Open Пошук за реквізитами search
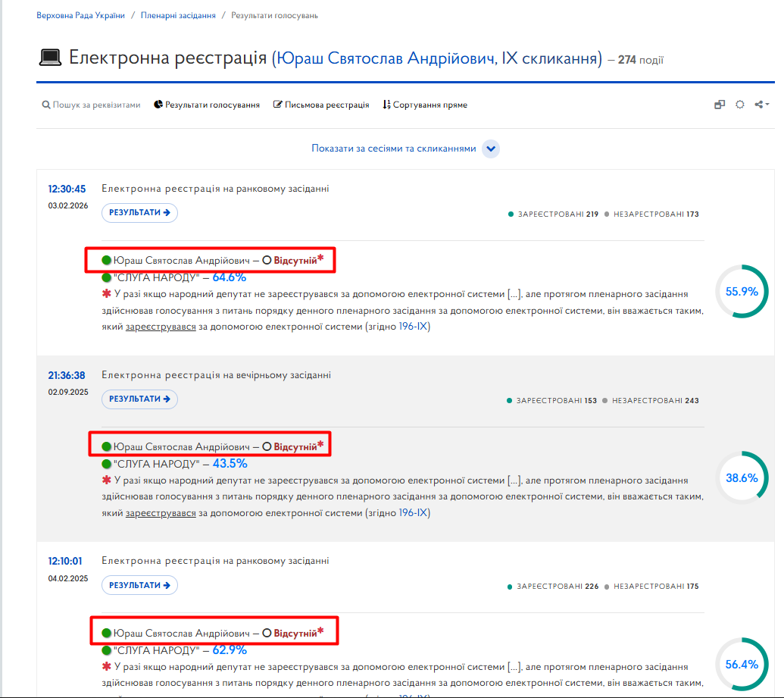The height and width of the screenshot is (698, 784). pyautogui.click(x=91, y=105)
